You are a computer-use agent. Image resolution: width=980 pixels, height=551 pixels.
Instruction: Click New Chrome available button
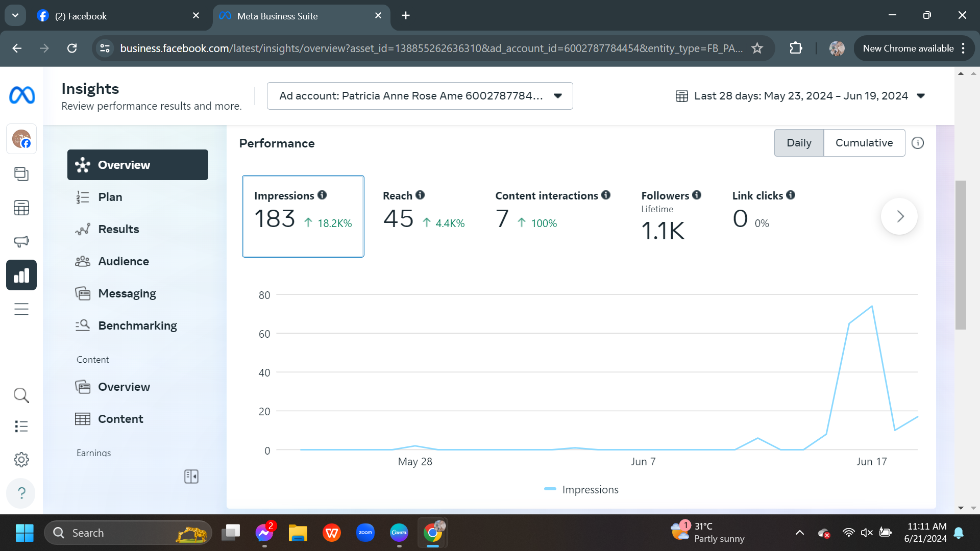tap(908, 48)
